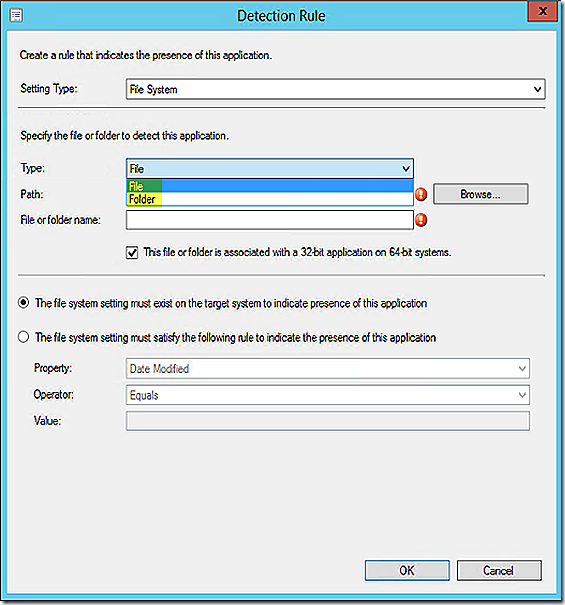
Task: Click the error icon beside File or folder name
Action: tap(421, 220)
